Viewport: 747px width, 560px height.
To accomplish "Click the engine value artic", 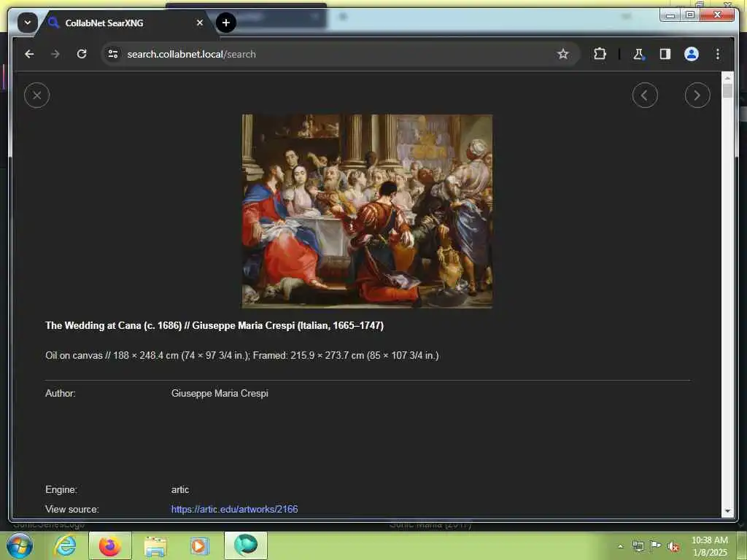I will pyautogui.click(x=180, y=489).
